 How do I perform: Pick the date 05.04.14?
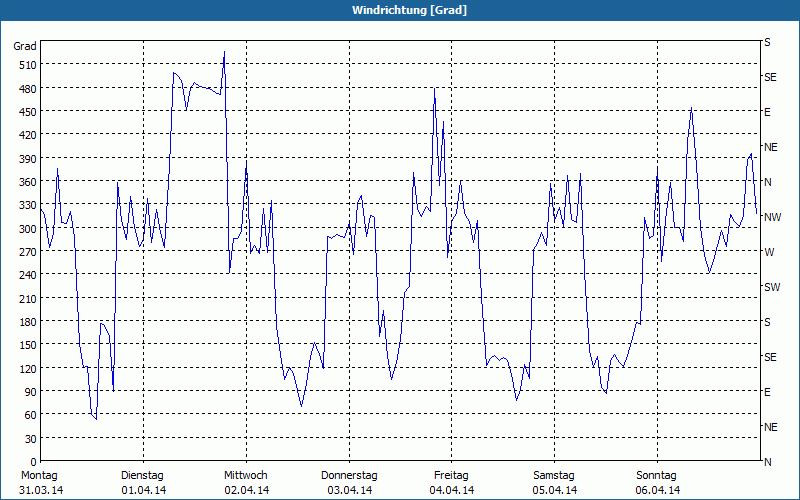(555, 491)
